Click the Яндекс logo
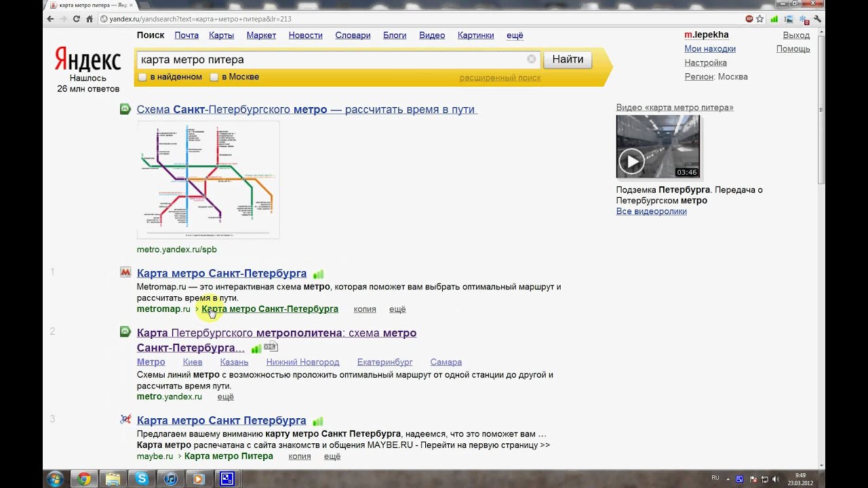This screenshot has height=488, width=868. 87,60
